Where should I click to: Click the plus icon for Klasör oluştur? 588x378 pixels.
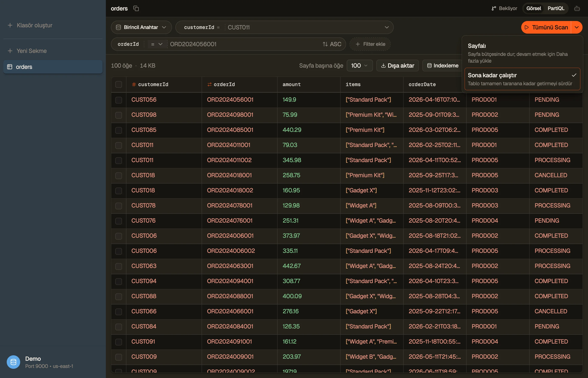(10, 25)
